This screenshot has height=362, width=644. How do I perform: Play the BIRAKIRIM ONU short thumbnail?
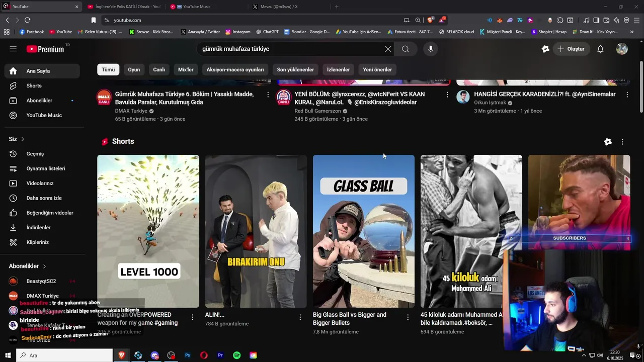tap(256, 231)
